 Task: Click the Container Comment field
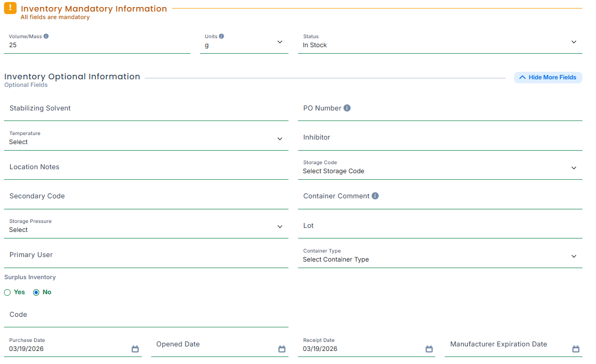pyautogui.click(x=440, y=197)
